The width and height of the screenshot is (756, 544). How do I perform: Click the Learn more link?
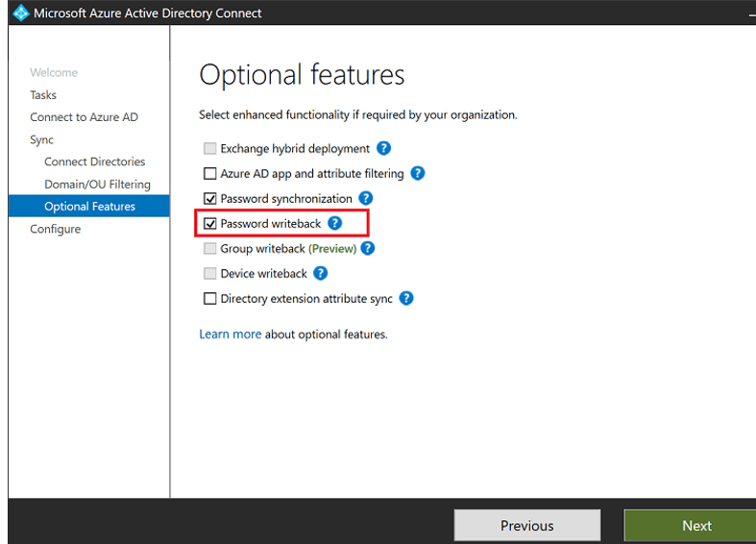click(230, 334)
